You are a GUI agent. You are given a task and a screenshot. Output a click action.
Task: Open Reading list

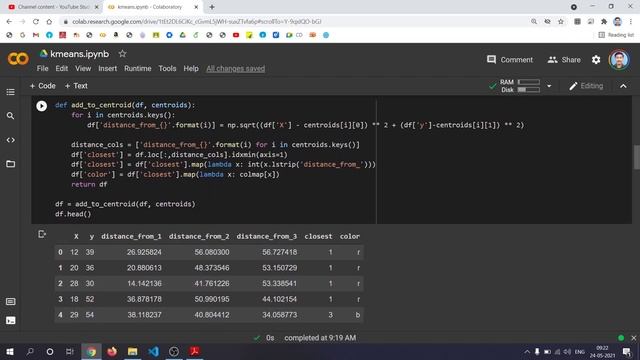click(x=616, y=35)
